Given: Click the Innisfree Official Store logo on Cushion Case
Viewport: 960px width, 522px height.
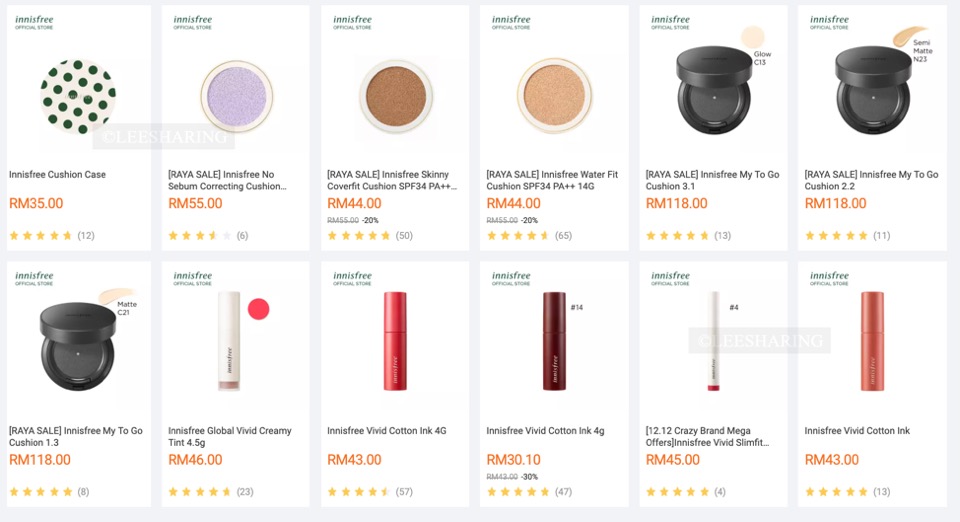Looking at the screenshot, I should pos(34,22).
